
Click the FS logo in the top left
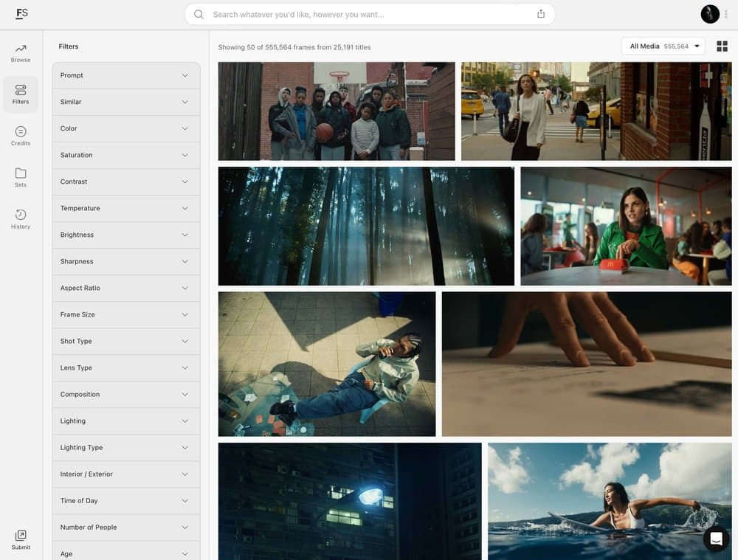(21, 13)
